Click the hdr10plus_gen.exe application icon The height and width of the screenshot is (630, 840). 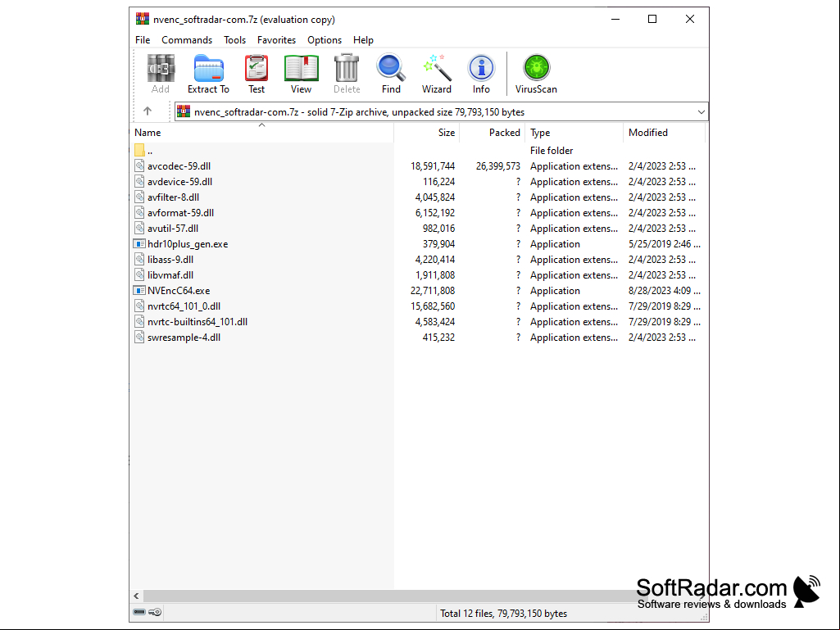click(x=139, y=244)
